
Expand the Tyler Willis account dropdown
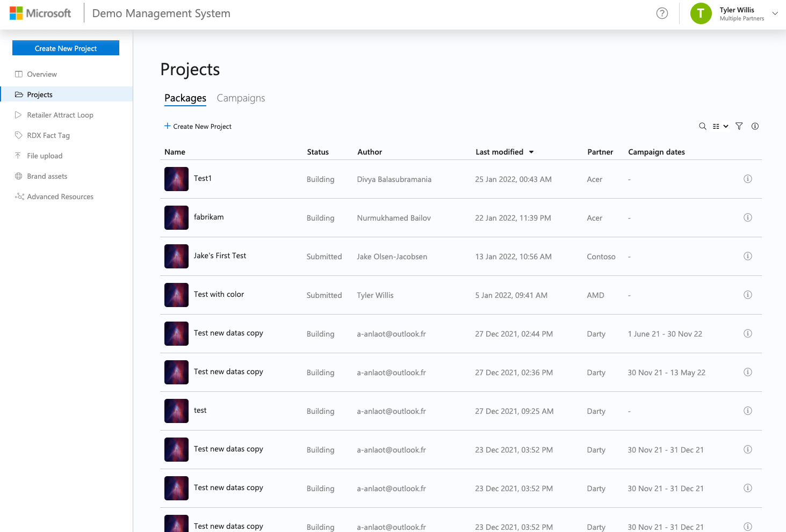[x=775, y=13]
